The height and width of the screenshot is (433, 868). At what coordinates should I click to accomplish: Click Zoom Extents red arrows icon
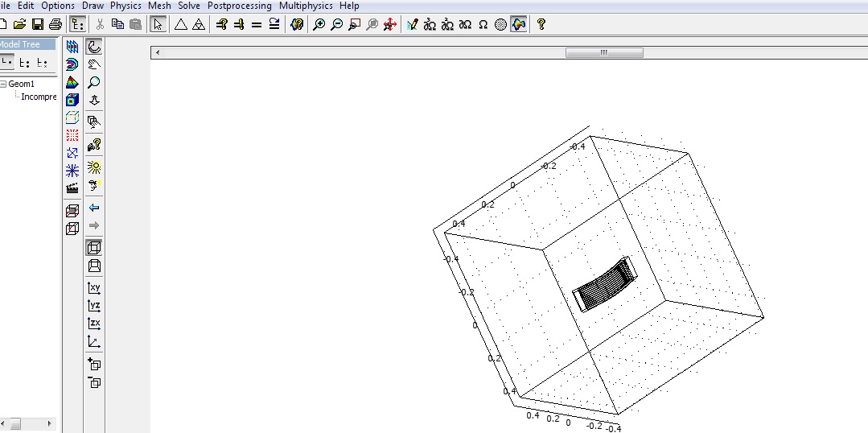click(389, 24)
